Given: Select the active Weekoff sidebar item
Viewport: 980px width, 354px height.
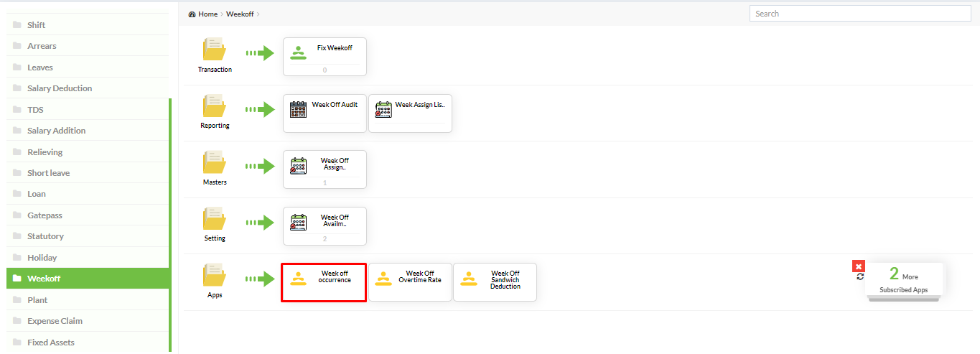Looking at the screenshot, I should [88, 279].
